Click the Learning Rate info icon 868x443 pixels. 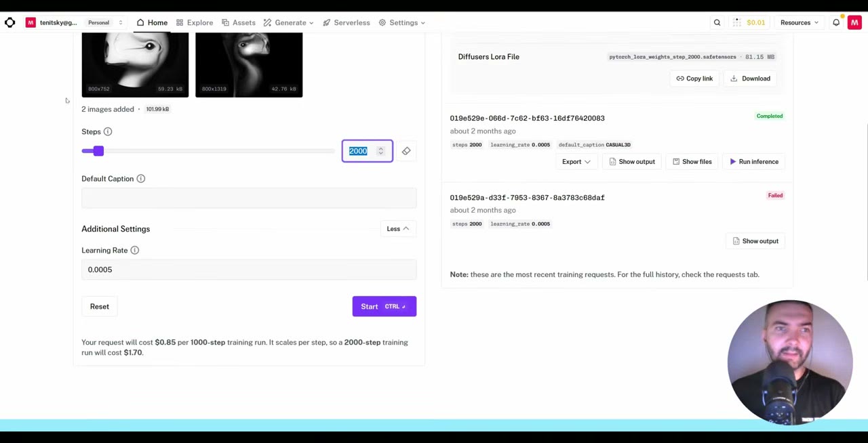135,251
